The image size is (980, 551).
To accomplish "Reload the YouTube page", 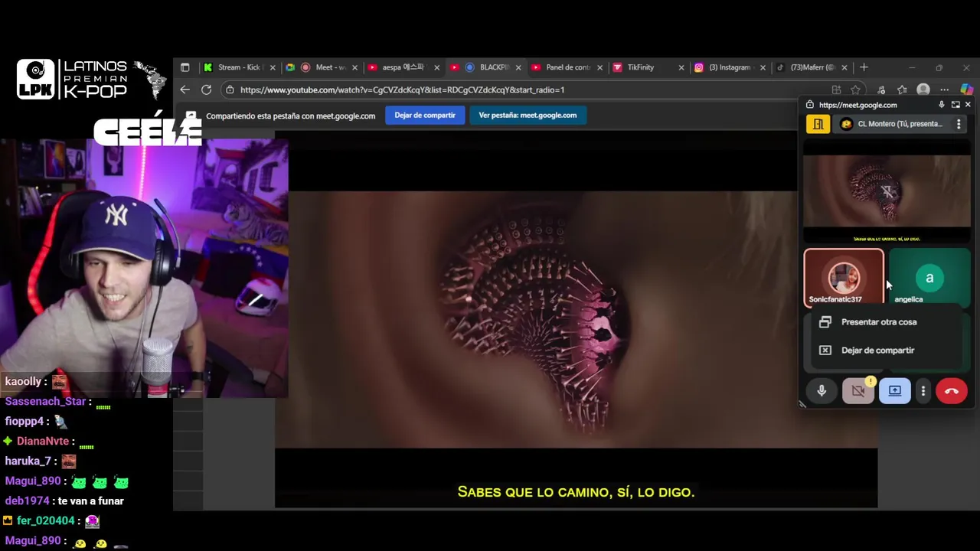I will 206,90.
